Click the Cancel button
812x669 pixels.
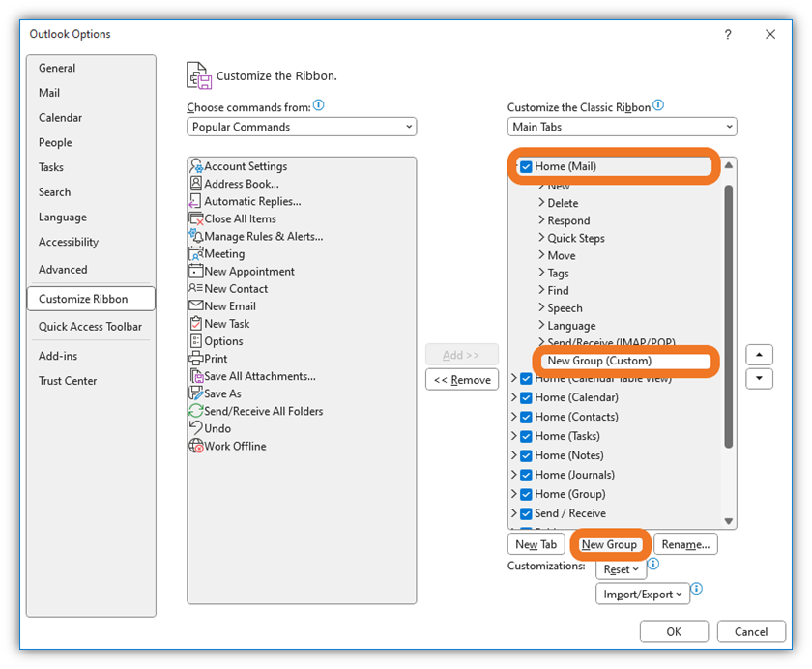point(751,631)
